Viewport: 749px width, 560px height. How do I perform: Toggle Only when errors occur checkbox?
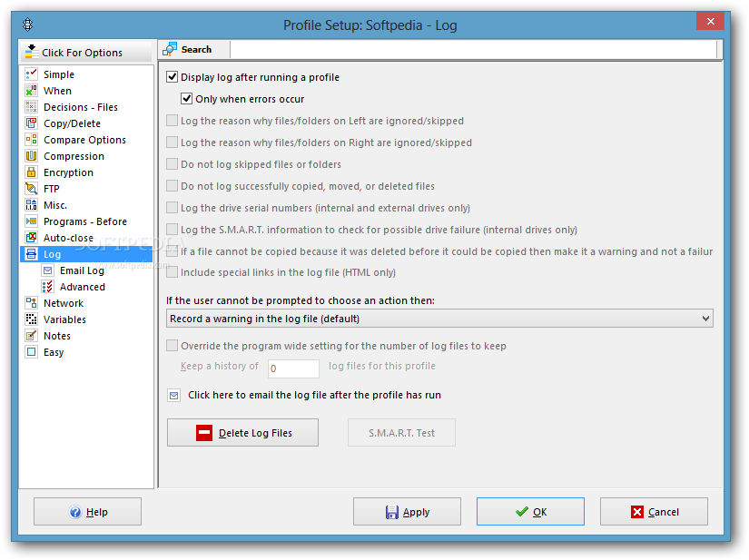point(186,99)
